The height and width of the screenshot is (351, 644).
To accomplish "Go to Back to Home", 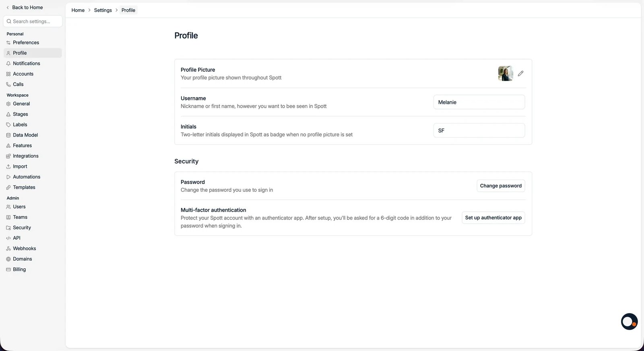I will 25,7.
